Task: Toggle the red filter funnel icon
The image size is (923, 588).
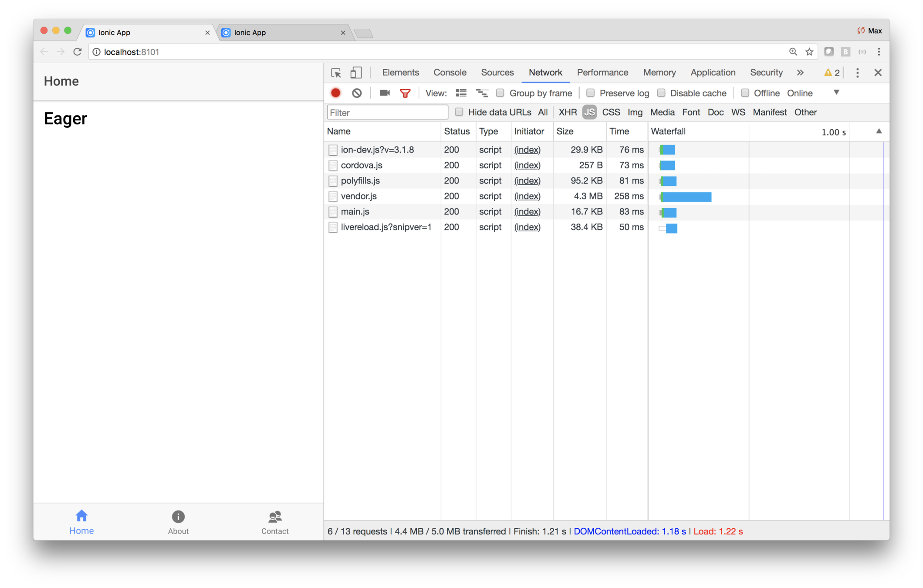Action: pos(405,93)
